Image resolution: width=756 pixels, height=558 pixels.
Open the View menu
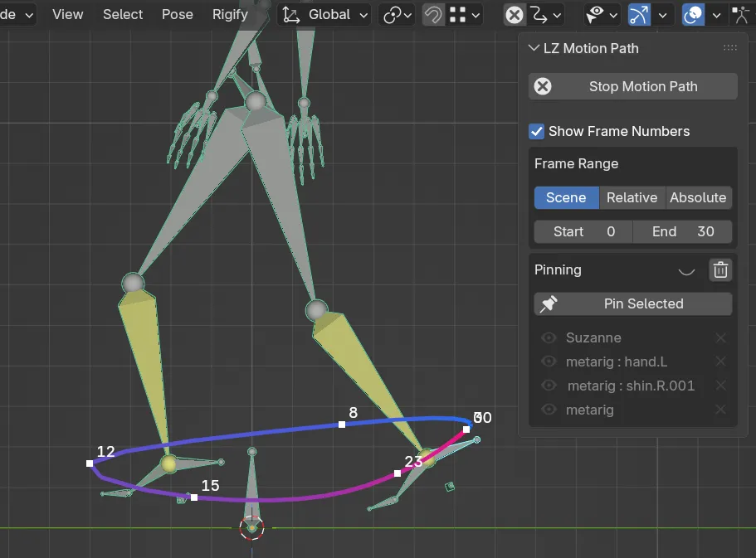tap(67, 14)
